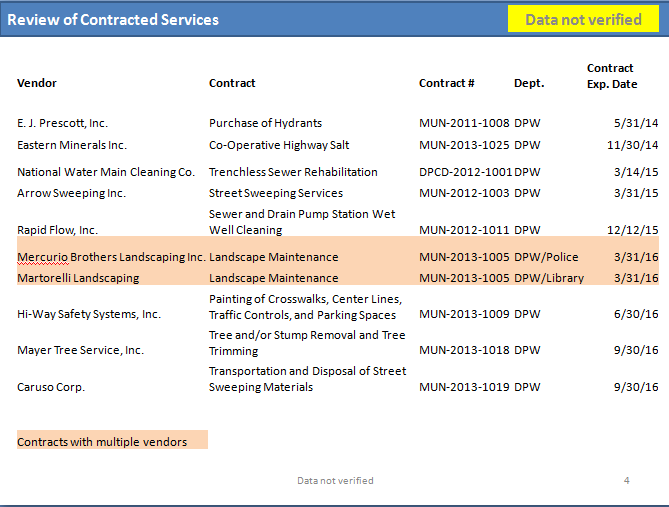Select Trenchless Sewer Rehabilitation contract text
Screen dimensions: 669x507
pos(293,172)
